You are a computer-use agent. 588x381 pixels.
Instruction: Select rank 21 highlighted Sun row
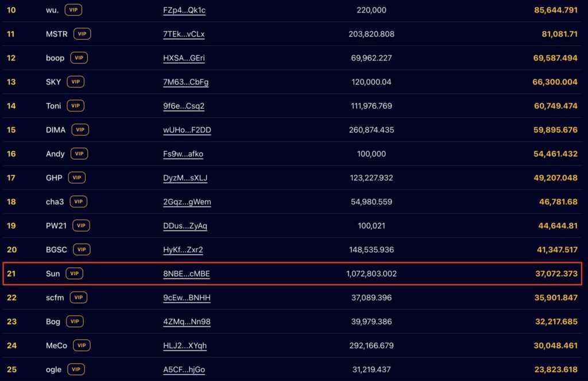pos(292,274)
